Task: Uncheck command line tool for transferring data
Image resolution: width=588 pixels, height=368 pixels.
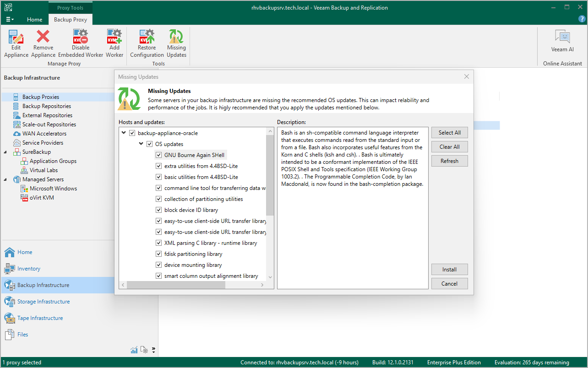Action: (159, 188)
